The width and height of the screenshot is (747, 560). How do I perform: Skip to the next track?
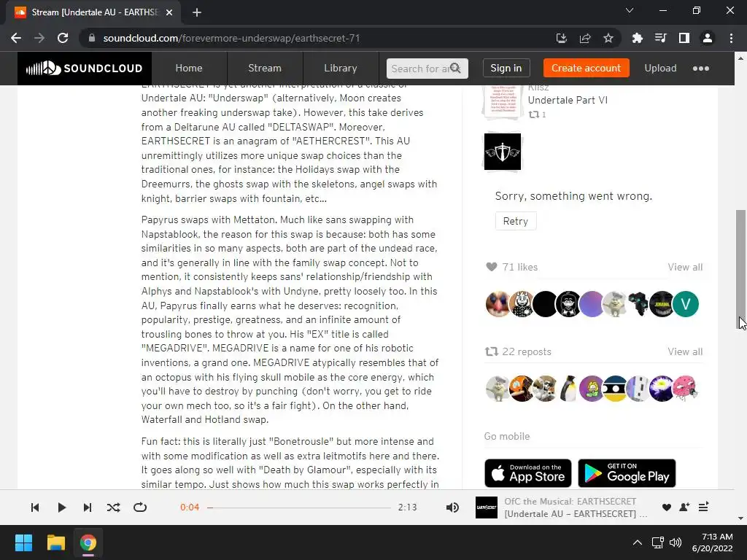(x=88, y=507)
